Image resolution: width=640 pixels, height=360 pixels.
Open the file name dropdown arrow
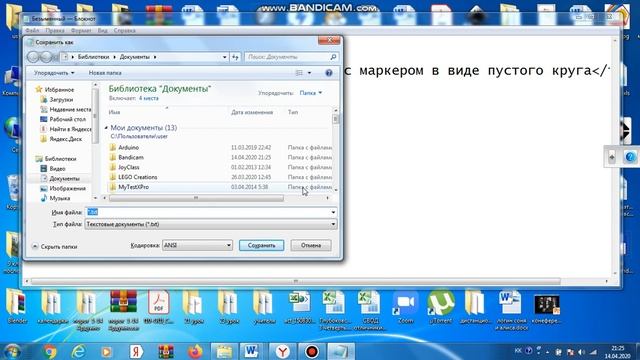[333, 212]
